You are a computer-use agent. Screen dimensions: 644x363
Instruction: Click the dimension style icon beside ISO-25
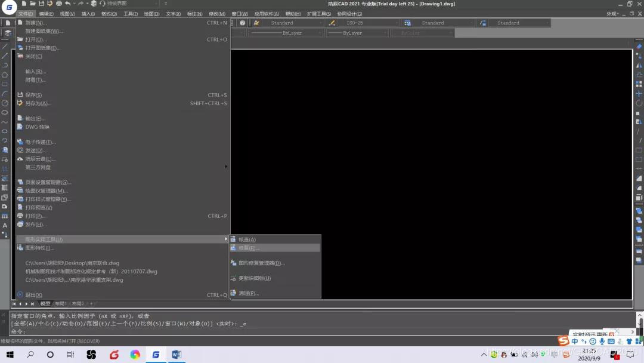[332, 23]
